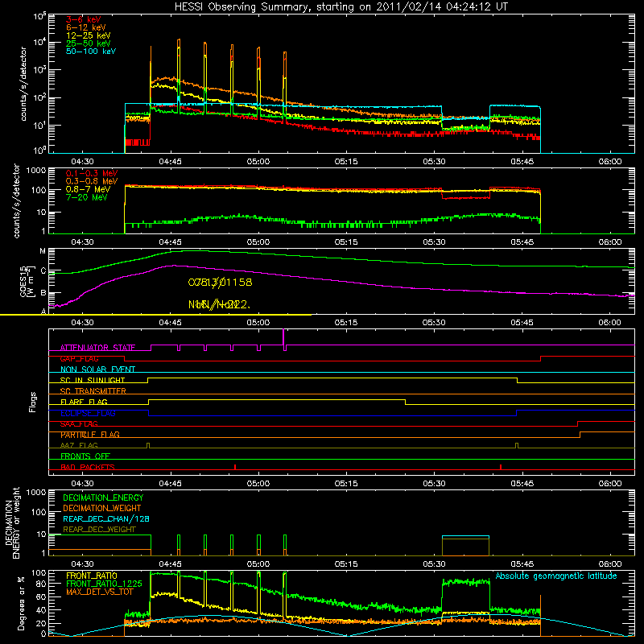The width and height of the screenshot is (644, 644).
Task: Click the FRONT_RATIO legend label
Action: point(92,576)
